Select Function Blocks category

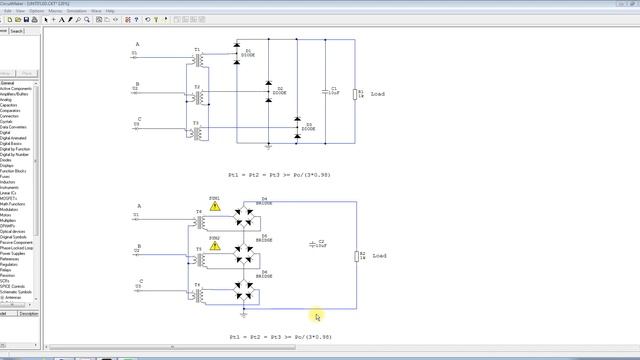pos(13,171)
